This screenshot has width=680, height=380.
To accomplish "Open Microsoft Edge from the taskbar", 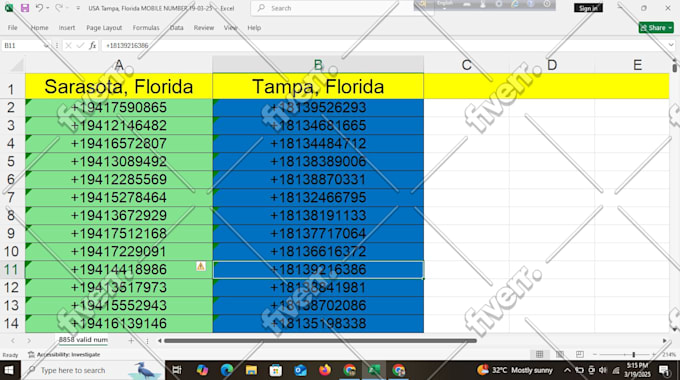I will [x=226, y=370].
